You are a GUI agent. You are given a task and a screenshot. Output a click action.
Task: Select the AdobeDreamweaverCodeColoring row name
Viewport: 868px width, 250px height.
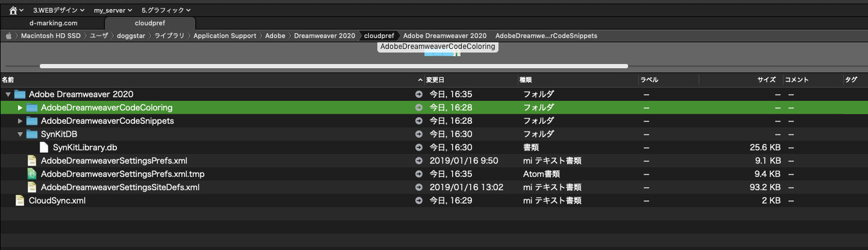pos(107,107)
